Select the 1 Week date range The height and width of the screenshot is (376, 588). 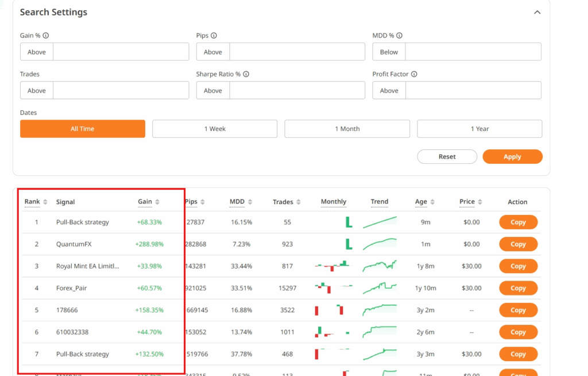(215, 129)
